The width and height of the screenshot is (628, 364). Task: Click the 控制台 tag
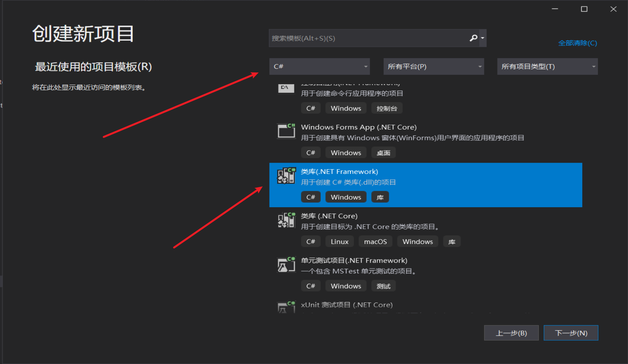coord(387,108)
